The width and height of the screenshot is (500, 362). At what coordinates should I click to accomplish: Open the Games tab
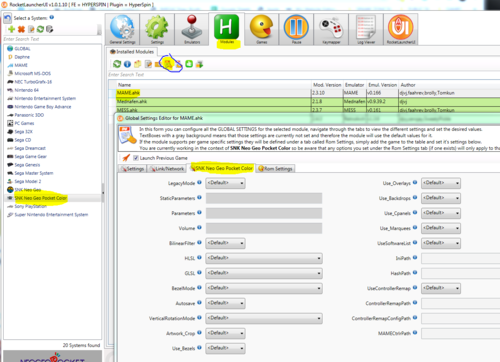point(262,29)
